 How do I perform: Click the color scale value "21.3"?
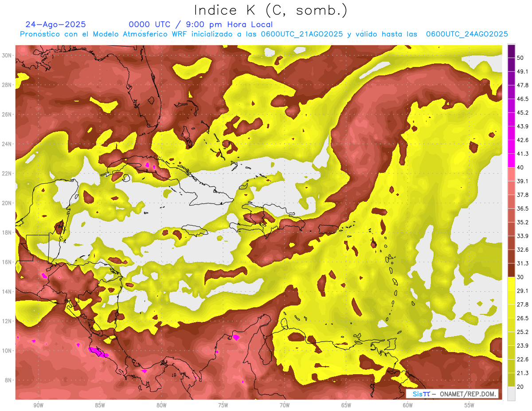point(523,373)
